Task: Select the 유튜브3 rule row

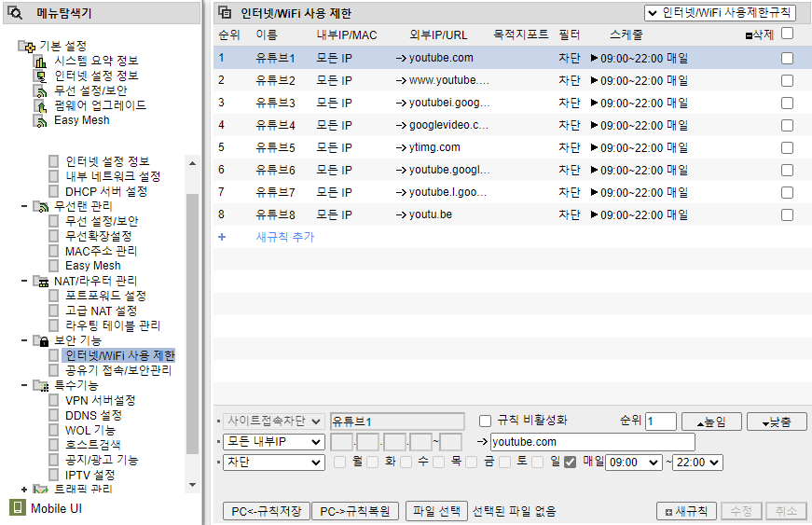Action: point(513,103)
